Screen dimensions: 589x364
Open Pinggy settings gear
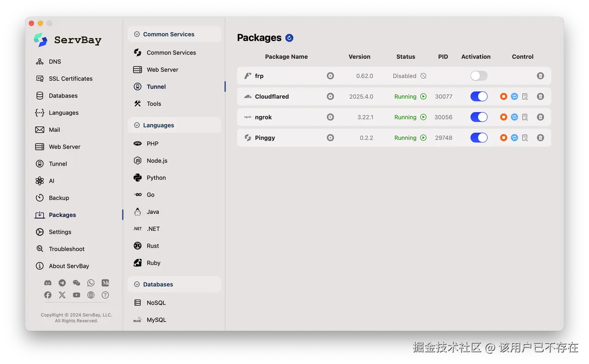click(x=330, y=138)
